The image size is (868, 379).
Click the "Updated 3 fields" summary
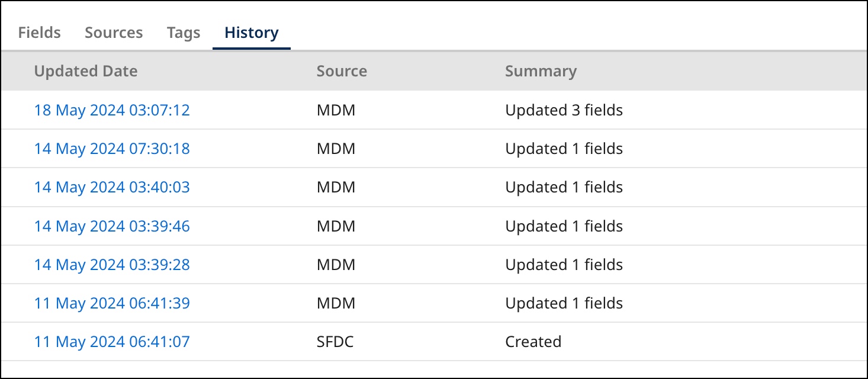click(564, 110)
